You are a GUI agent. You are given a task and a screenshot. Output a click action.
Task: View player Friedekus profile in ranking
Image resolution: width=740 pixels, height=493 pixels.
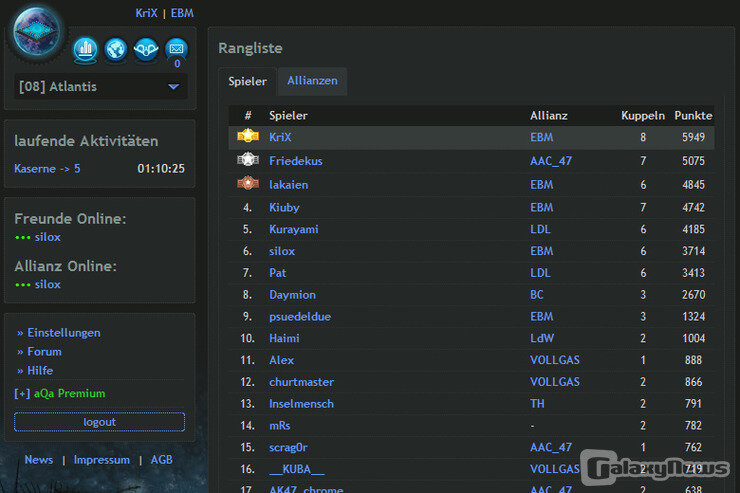295,161
